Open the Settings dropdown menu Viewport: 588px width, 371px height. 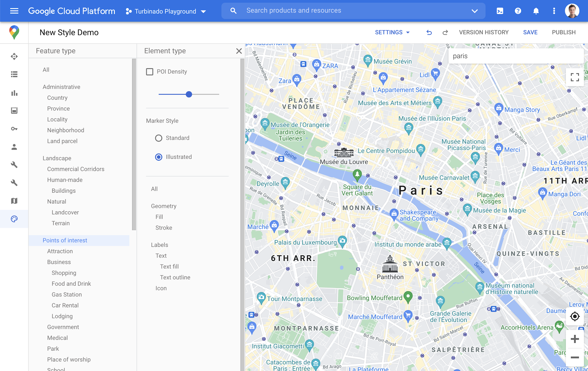[x=392, y=32]
